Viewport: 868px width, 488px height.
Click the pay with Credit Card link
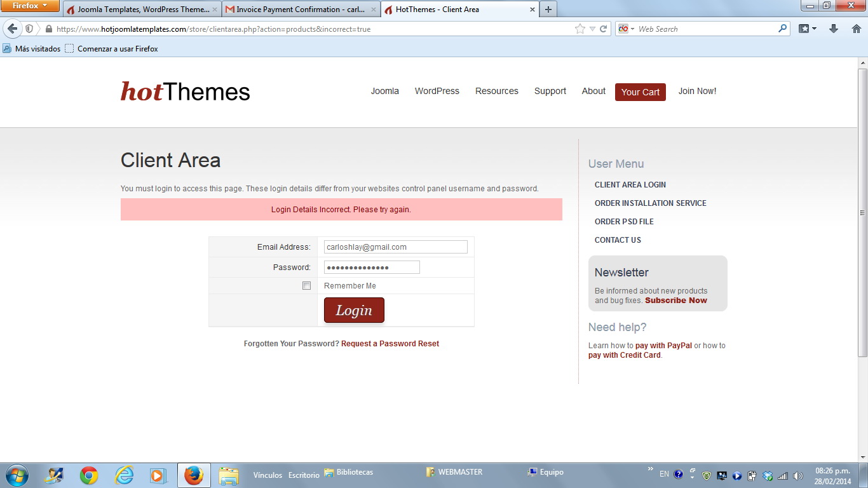click(x=625, y=355)
